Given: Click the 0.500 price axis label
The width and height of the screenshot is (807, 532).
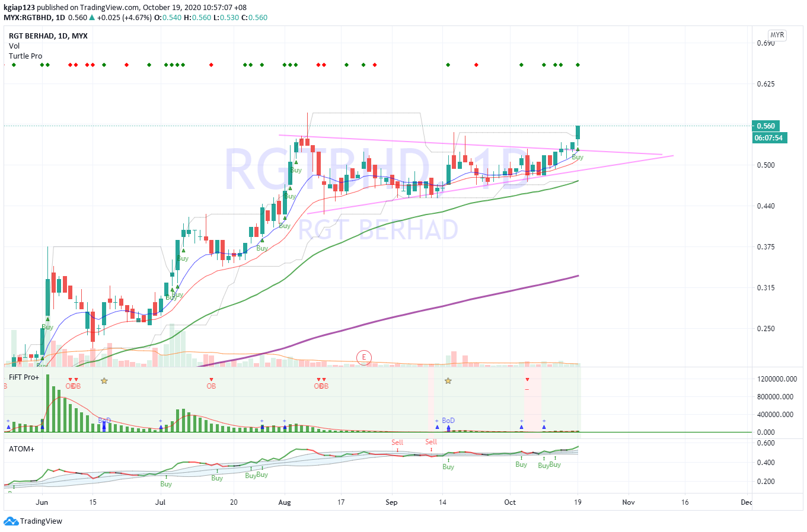Looking at the screenshot, I should (x=766, y=165).
